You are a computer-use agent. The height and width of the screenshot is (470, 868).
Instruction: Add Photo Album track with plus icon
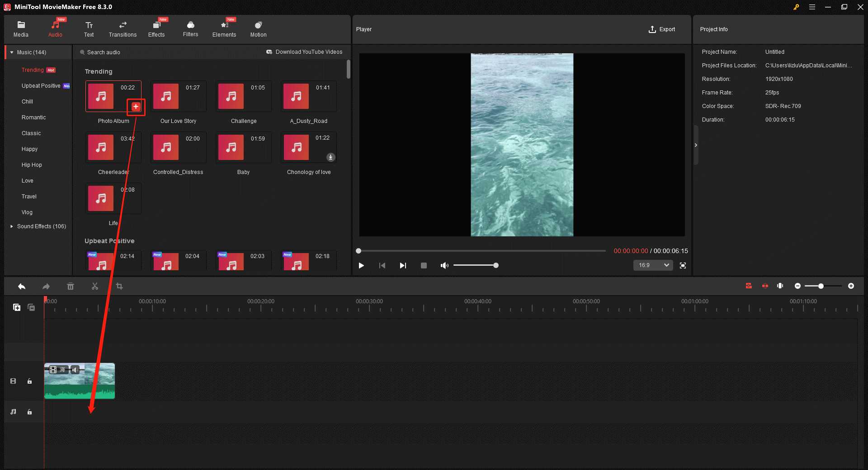(136, 107)
